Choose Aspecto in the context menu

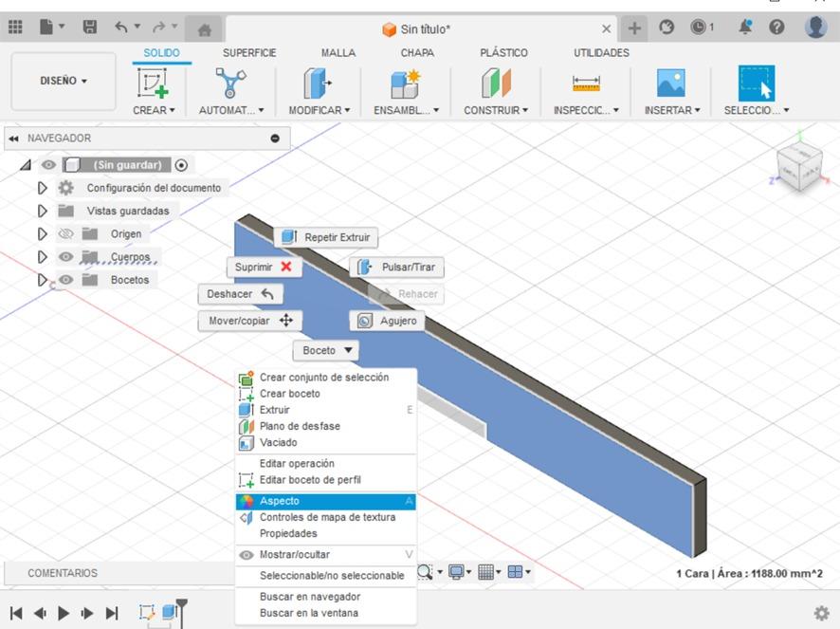pos(326,501)
